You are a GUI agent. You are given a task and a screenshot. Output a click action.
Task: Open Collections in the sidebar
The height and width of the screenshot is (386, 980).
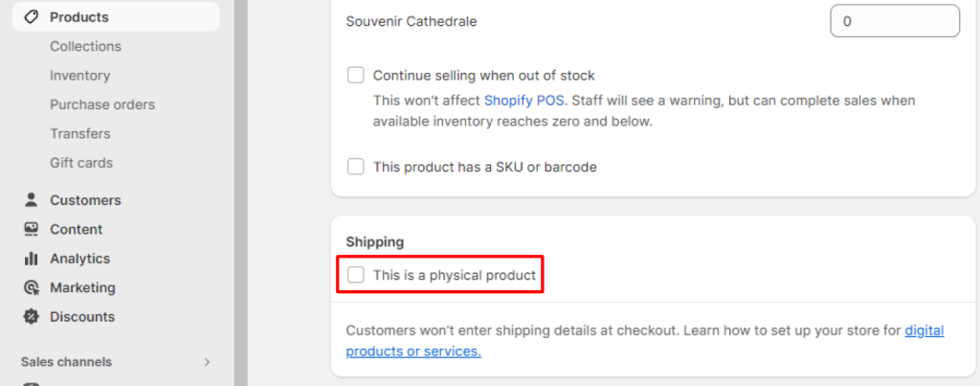pyautogui.click(x=85, y=46)
